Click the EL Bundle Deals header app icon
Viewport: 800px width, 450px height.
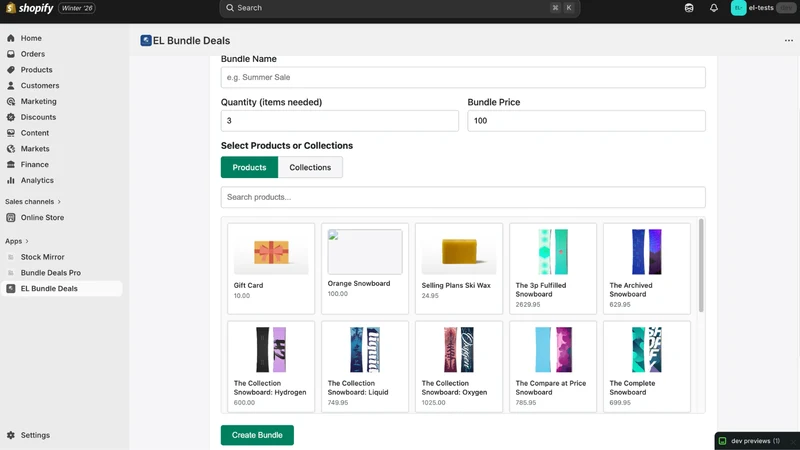[146, 40]
